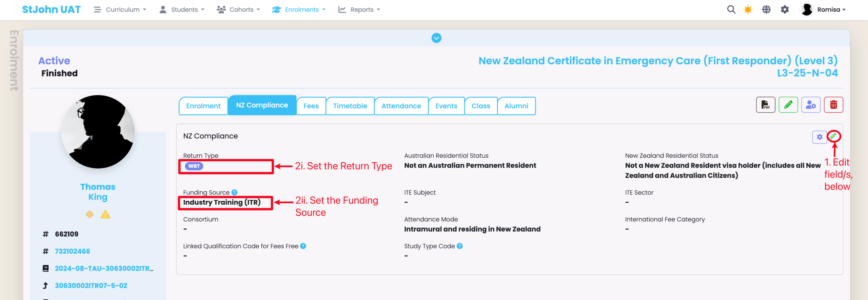Switch to the Attendance tab
868x300 pixels.
click(401, 106)
